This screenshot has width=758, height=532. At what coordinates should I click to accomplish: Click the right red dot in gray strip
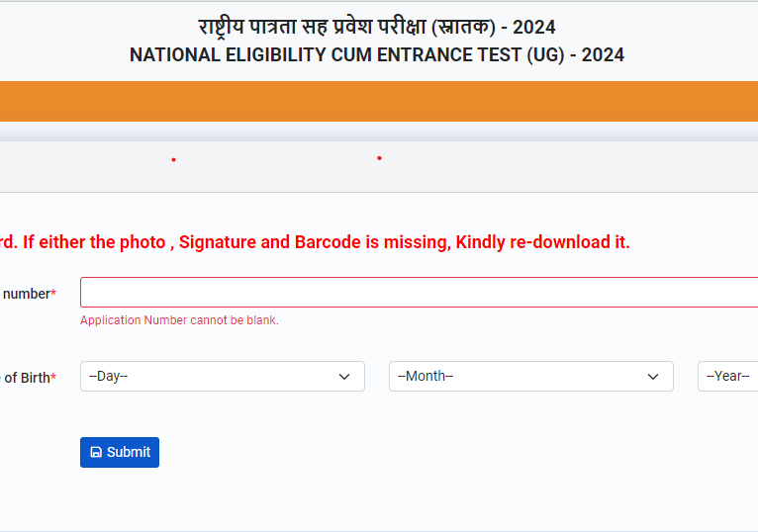tap(379, 158)
